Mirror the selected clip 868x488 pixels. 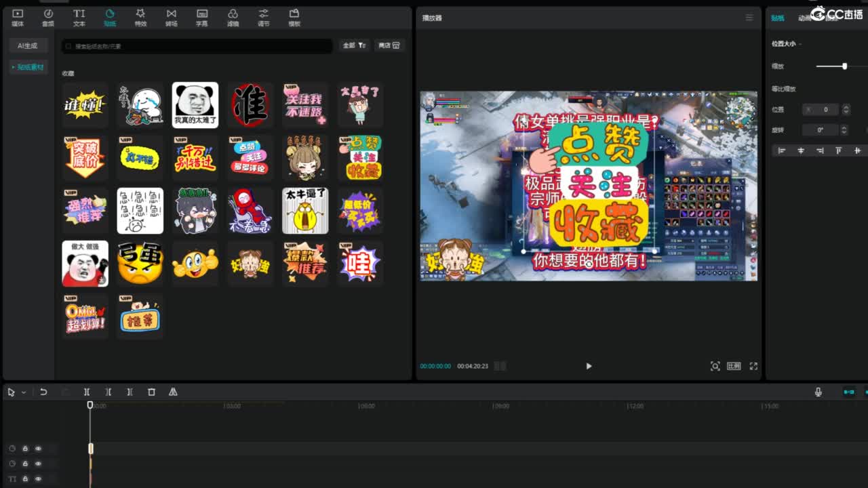pyautogui.click(x=173, y=392)
